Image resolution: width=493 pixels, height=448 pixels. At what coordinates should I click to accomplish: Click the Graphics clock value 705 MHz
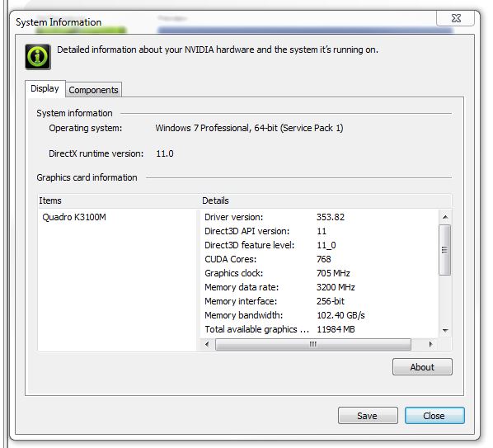tap(333, 273)
